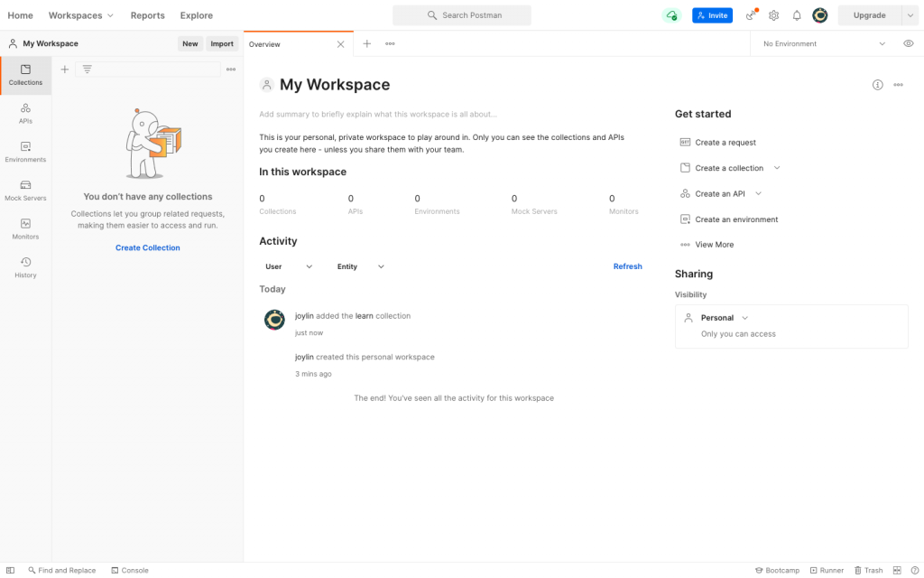Screen dimensions: 924x578
Task: Click the Create Collection link
Action: pos(147,247)
